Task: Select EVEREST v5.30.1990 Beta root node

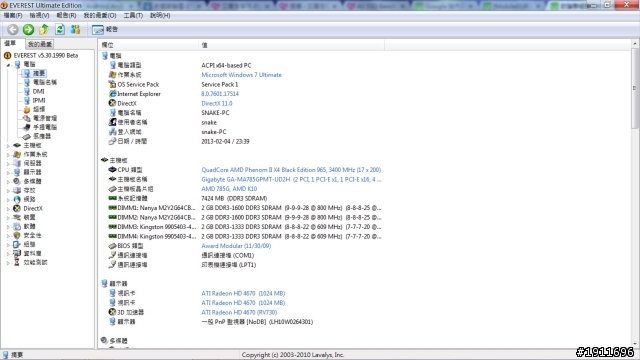Action: 45,55
